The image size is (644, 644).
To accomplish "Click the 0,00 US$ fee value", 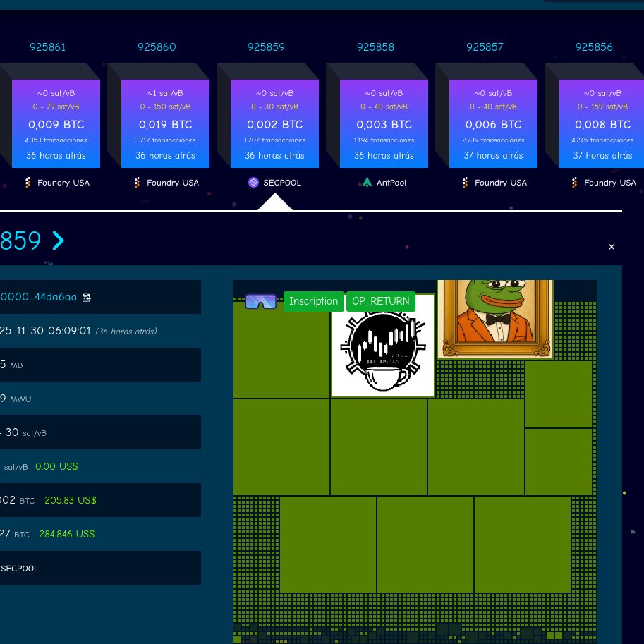I will tap(56, 466).
